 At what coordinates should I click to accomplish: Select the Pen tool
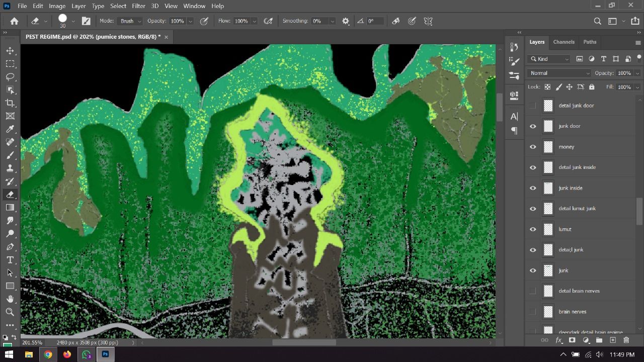pos(10,247)
